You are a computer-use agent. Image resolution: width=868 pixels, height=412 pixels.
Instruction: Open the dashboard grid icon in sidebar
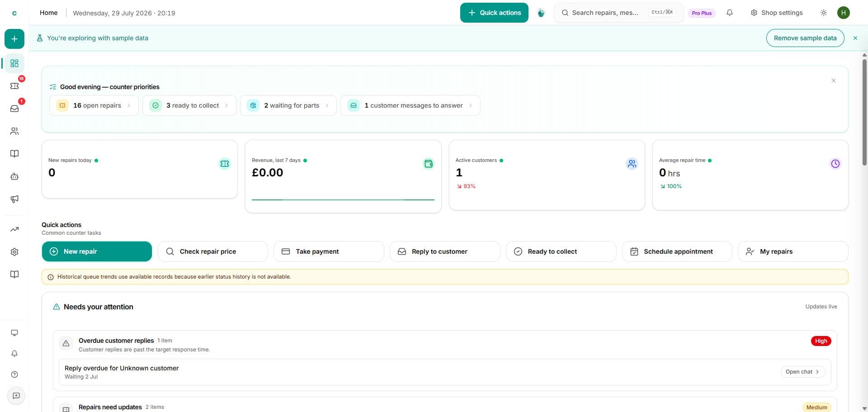pyautogui.click(x=14, y=63)
